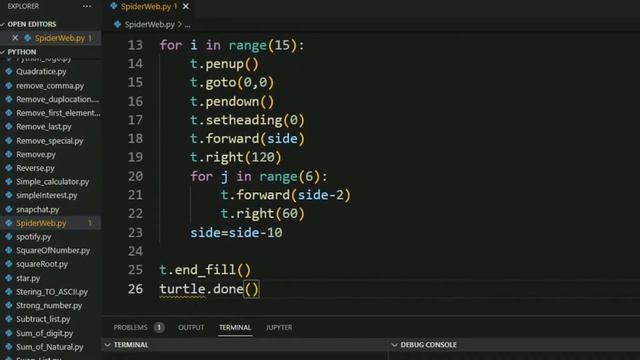Click 'for j in range(6):' line
640x360 pixels.
pos(259,176)
